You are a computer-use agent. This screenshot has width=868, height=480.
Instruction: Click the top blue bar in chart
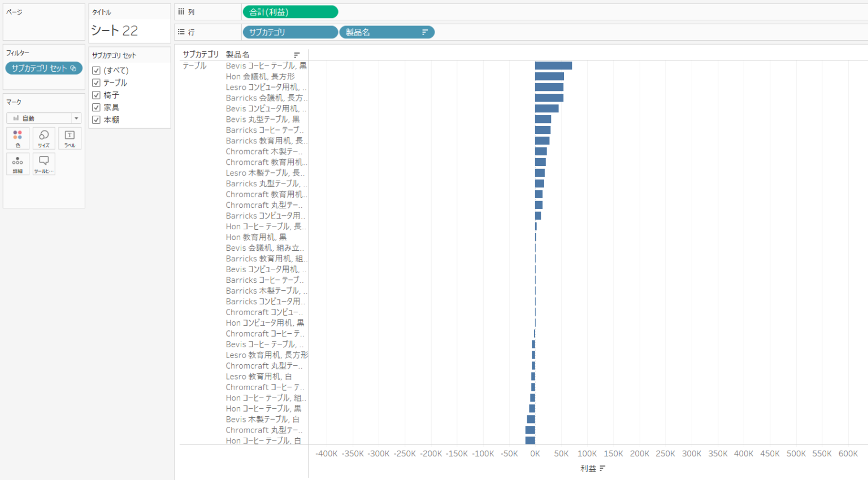(x=553, y=66)
